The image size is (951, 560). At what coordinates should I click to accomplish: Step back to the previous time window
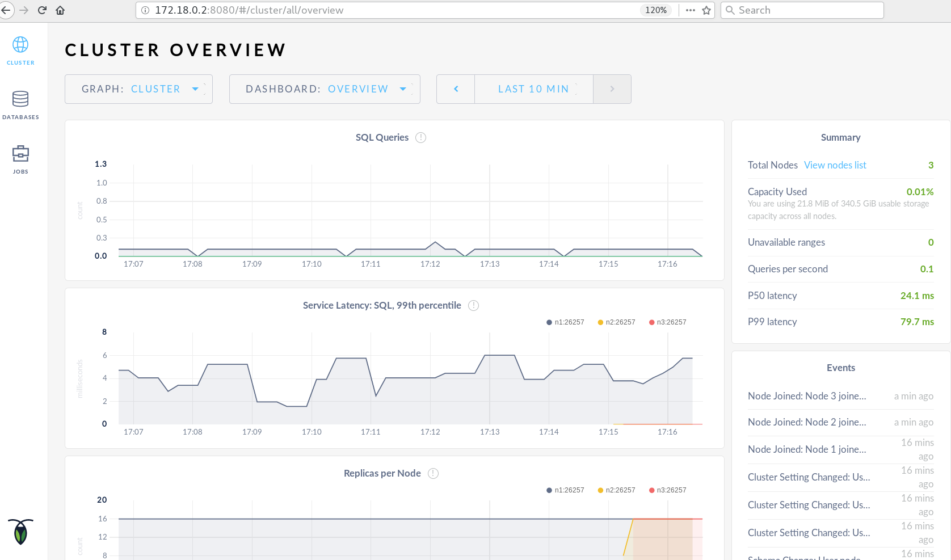click(456, 89)
